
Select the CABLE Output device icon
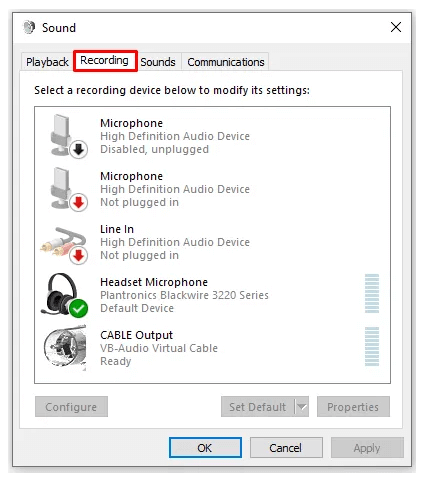65,348
